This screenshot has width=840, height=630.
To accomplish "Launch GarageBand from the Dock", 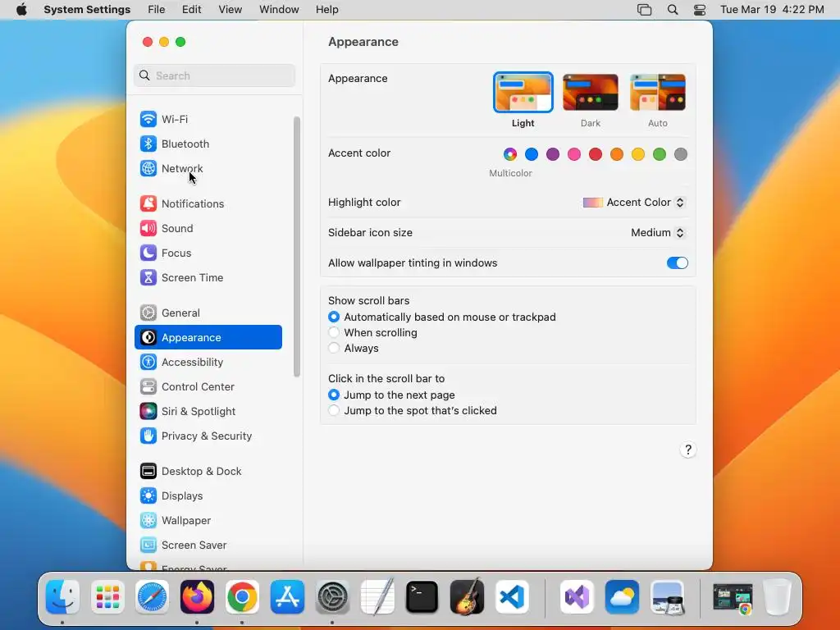I will pyautogui.click(x=467, y=597).
